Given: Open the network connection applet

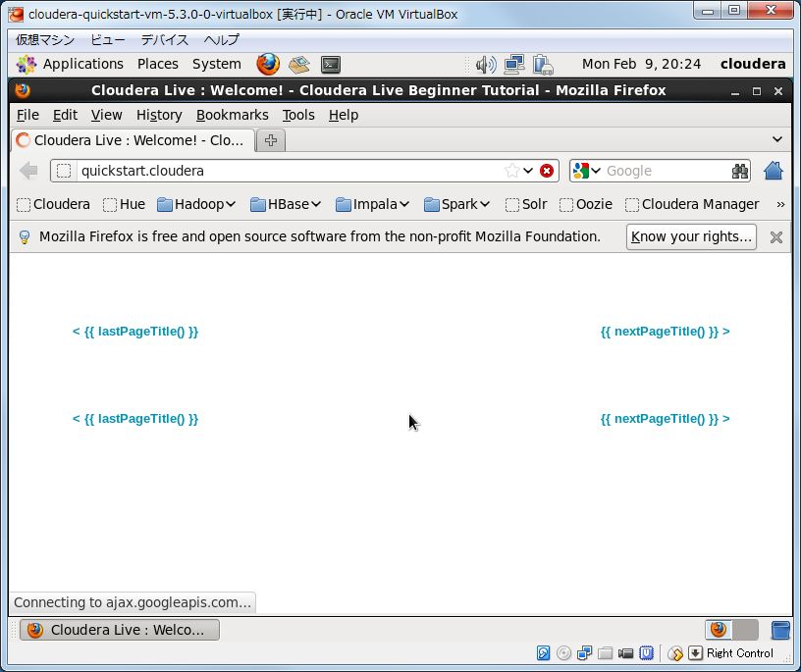Looking at the screenshot, I should (x=514, y=65).
